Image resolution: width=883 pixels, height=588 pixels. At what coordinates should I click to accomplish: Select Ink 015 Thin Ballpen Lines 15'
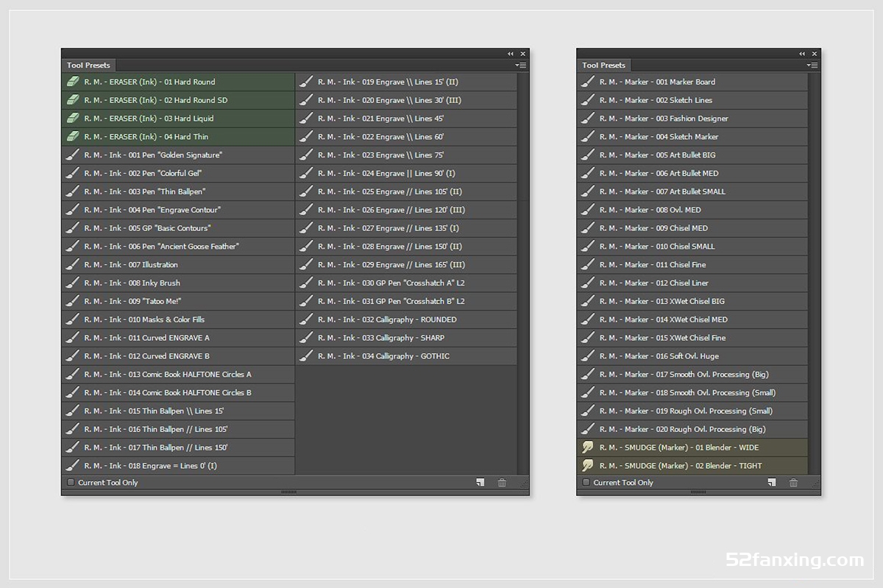pyautogui.click(x=178, y=411)
